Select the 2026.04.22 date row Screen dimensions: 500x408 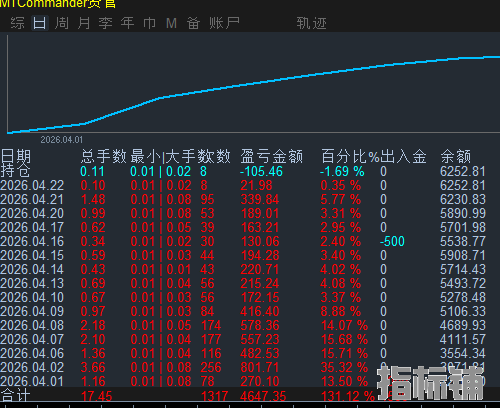[32, 185]
